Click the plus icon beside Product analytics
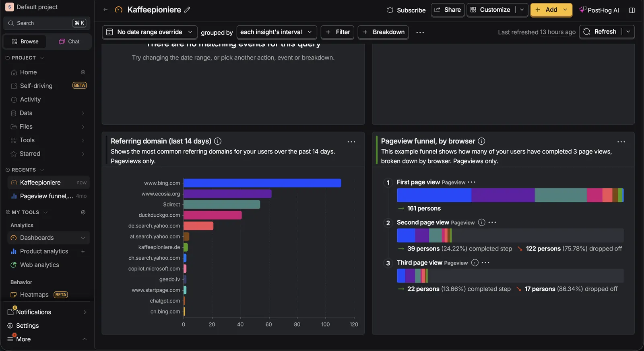The image size is (644, 351). pyautogui.click(x=83, y=251)
